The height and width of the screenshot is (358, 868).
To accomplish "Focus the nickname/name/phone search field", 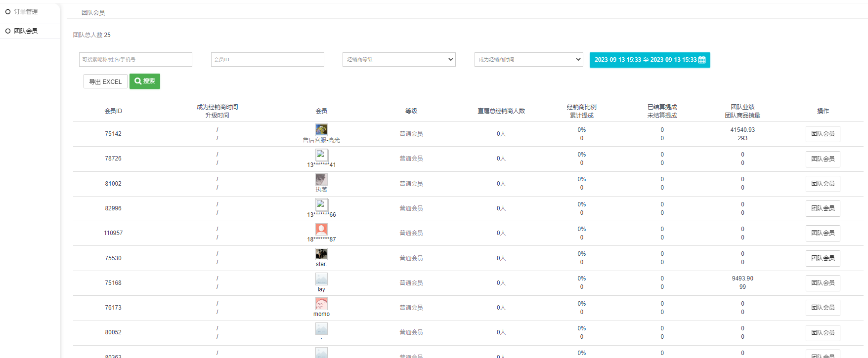I will click(135, 60).
